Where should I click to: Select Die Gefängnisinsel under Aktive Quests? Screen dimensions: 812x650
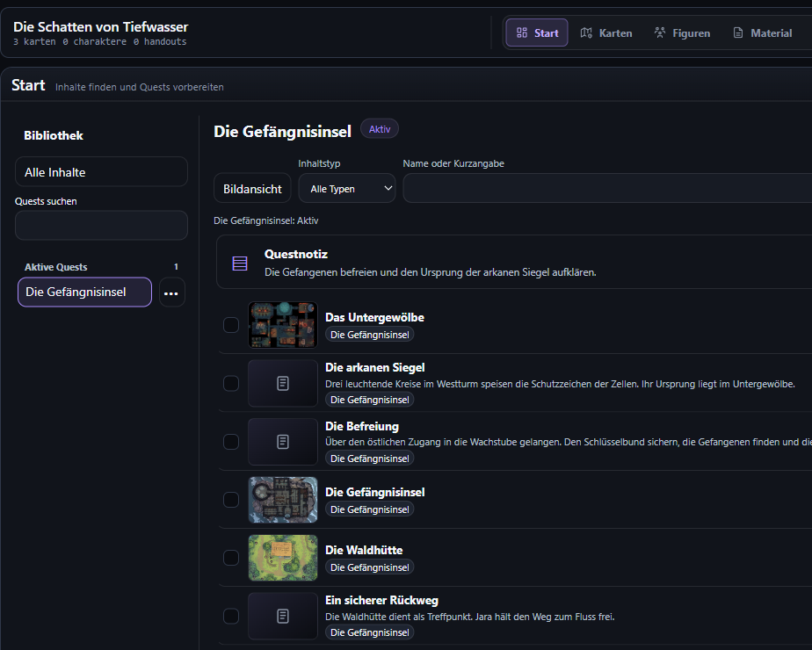85,292
